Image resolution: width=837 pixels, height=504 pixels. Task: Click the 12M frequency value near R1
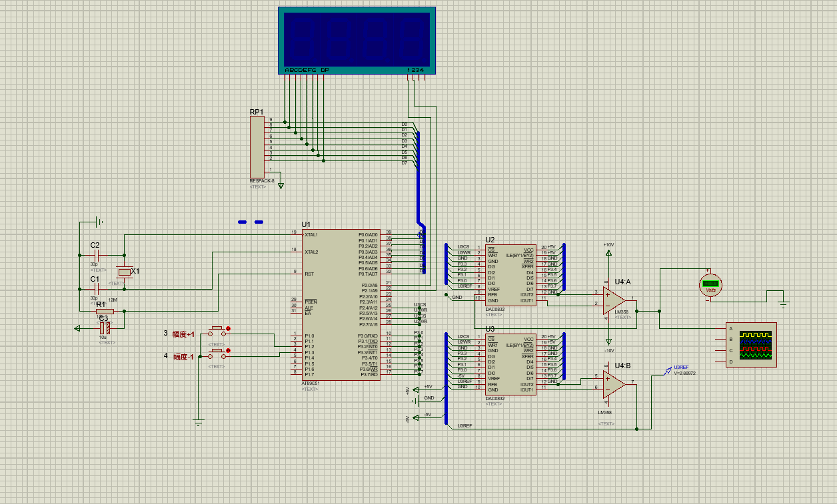(x=112, y=300)
